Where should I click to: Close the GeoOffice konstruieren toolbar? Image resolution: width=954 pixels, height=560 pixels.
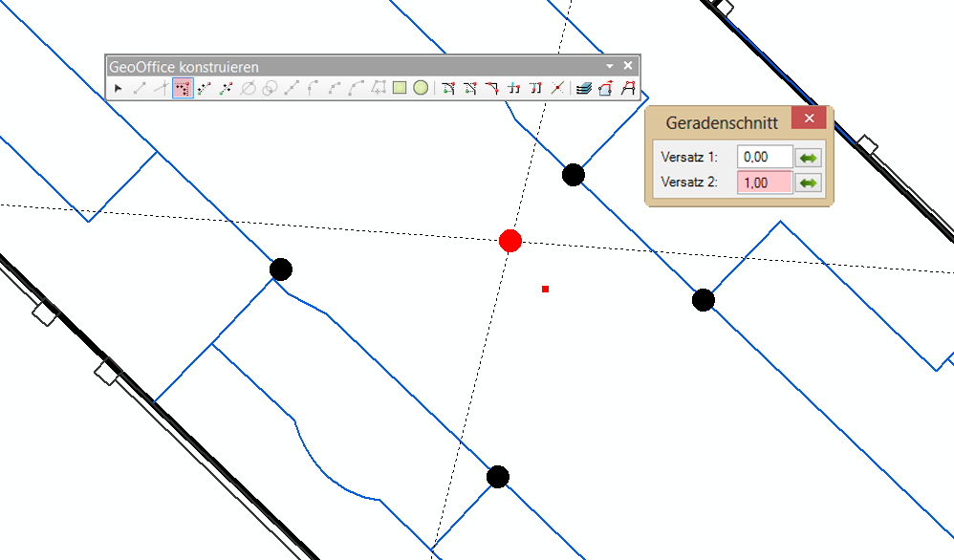pos(628,66)
